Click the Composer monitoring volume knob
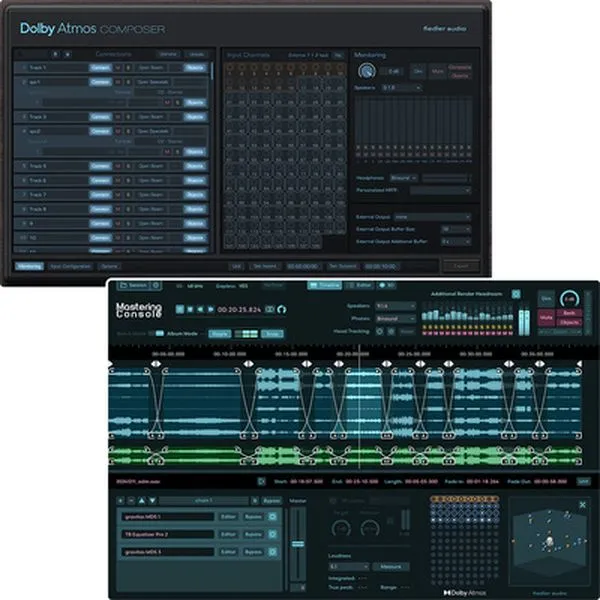Viewport: 600px width, 600px height. 367,71
